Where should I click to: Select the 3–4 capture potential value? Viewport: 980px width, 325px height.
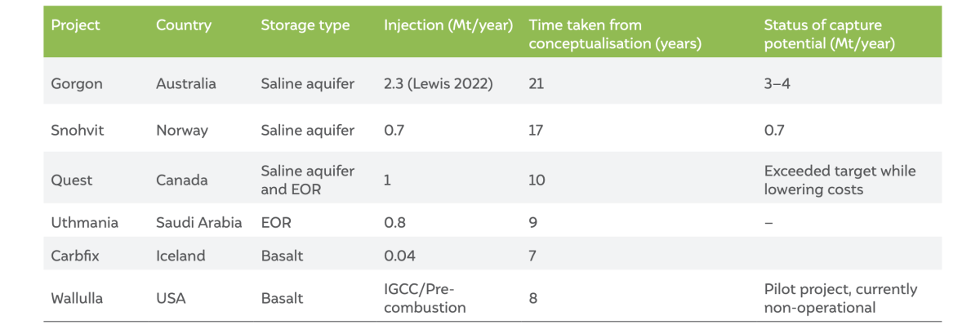click(x=778, y=84)
